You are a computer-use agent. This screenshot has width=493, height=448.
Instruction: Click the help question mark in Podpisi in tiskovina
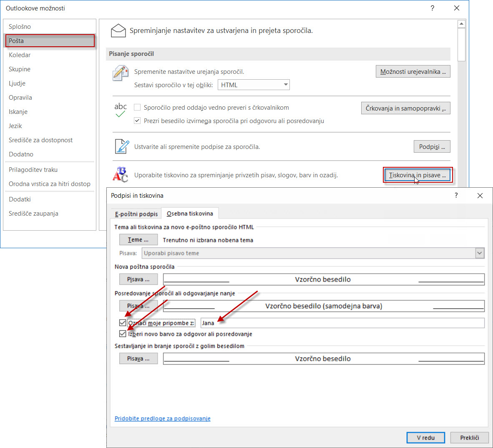point(456,196)
